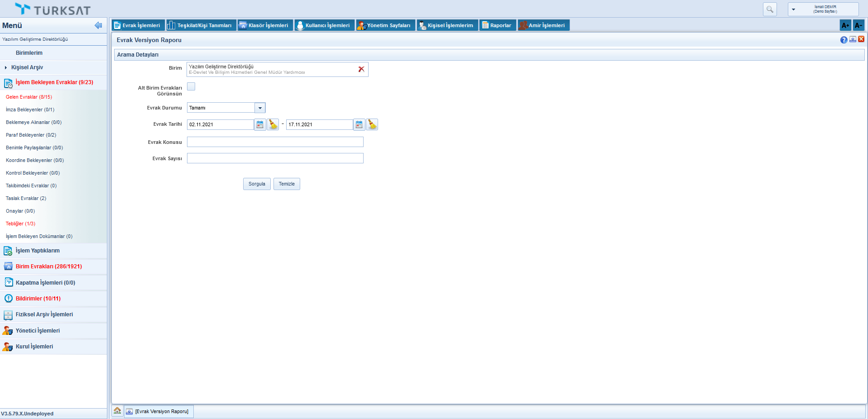This screenshot has height=419, width=868.
Task: Collapse the Menü sidebar with arrow icon
Action: 98,25
